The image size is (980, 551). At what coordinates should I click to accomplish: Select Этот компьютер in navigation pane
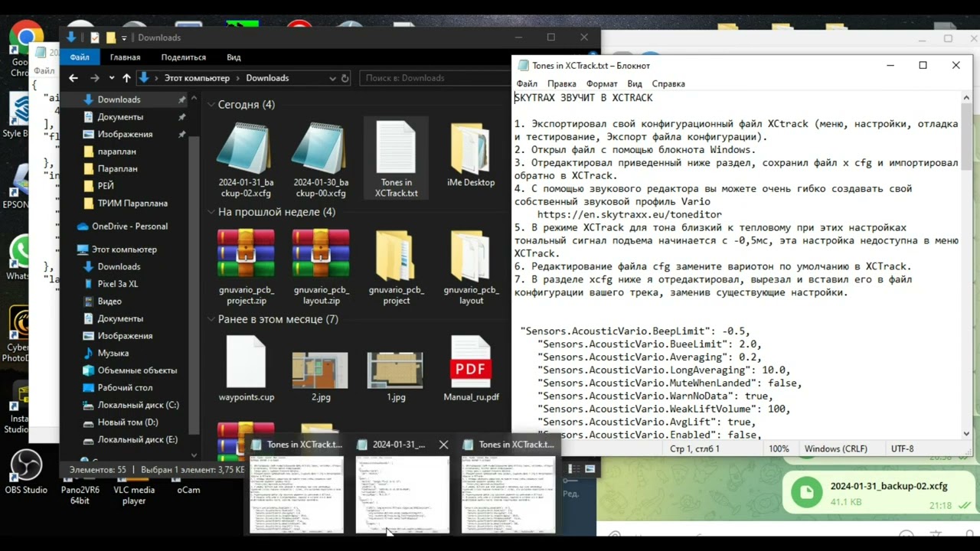coord(124,249)
